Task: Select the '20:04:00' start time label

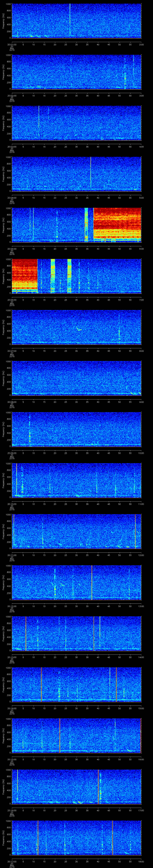Action: (12, 197)
